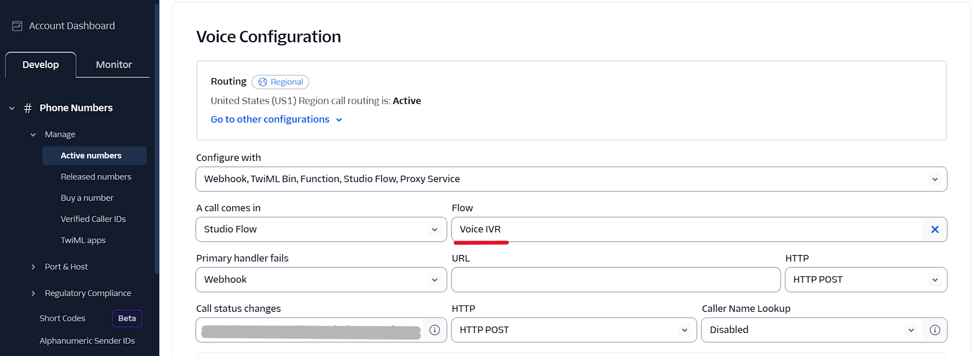Image resolution: width=980 pixels, height=356 pixels.
Task: Collapse the Manage submenu
Action: [x=33, y=135]
